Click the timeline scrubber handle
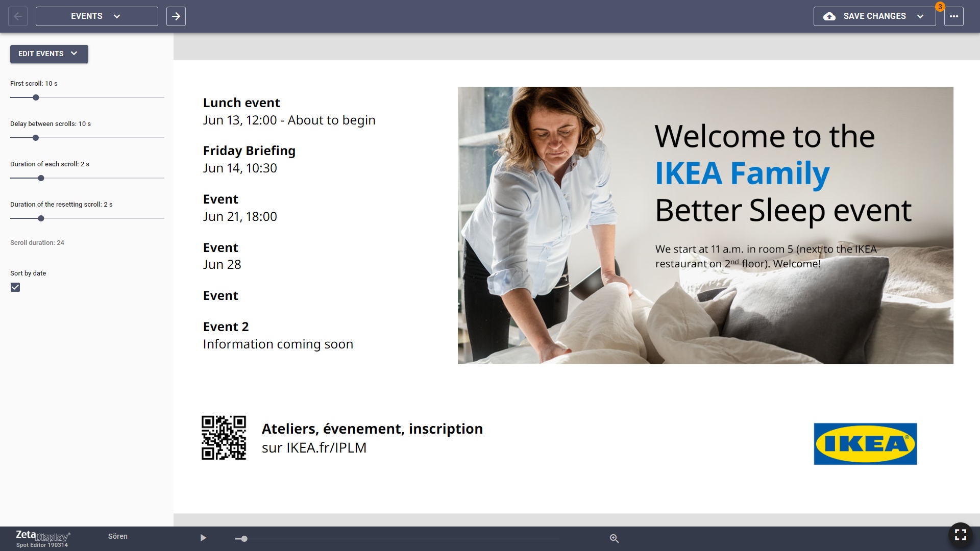980x551 pixels. [x=244, y=538]
